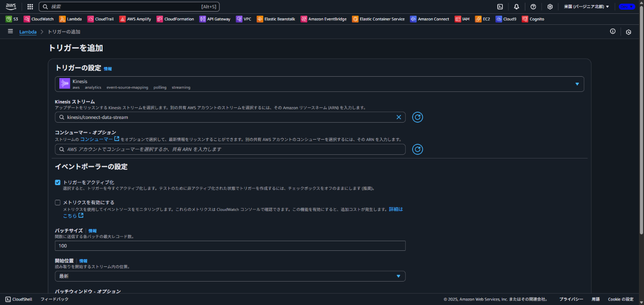Image resolution: width=644 pixels, height=305 pixels.
Task: Open Amazon Connect shortcut
Action: pyautogui.click(x=430, y=19)
